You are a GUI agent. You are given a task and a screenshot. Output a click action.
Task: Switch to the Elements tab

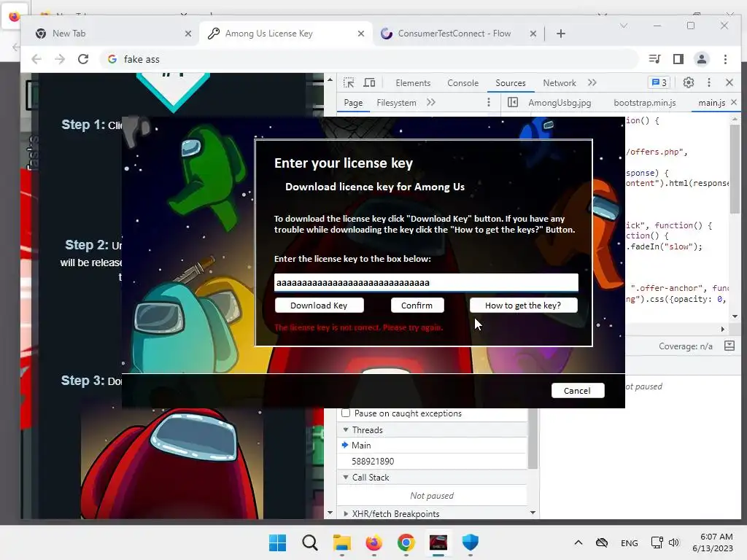[x=413, y=83]
